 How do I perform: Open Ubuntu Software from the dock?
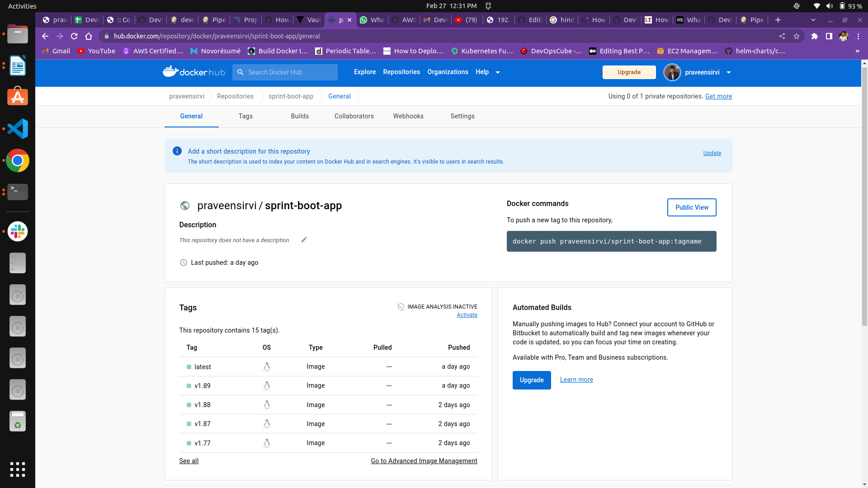[18, 96]
